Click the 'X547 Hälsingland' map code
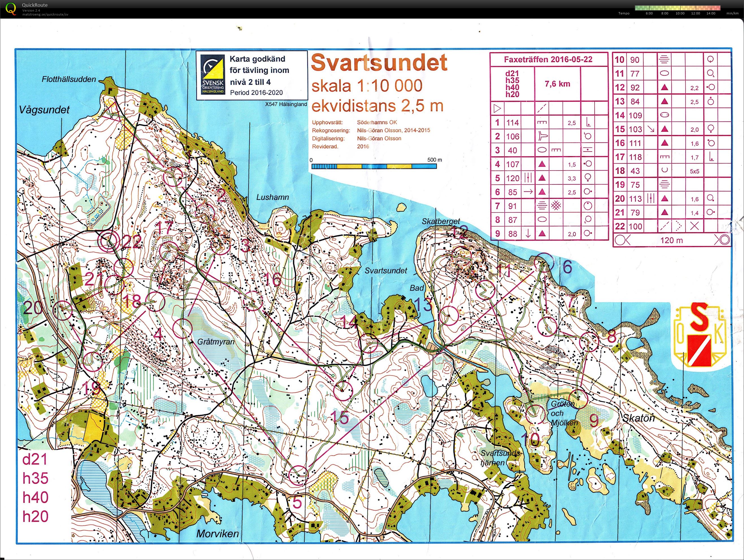 (286, 104)
